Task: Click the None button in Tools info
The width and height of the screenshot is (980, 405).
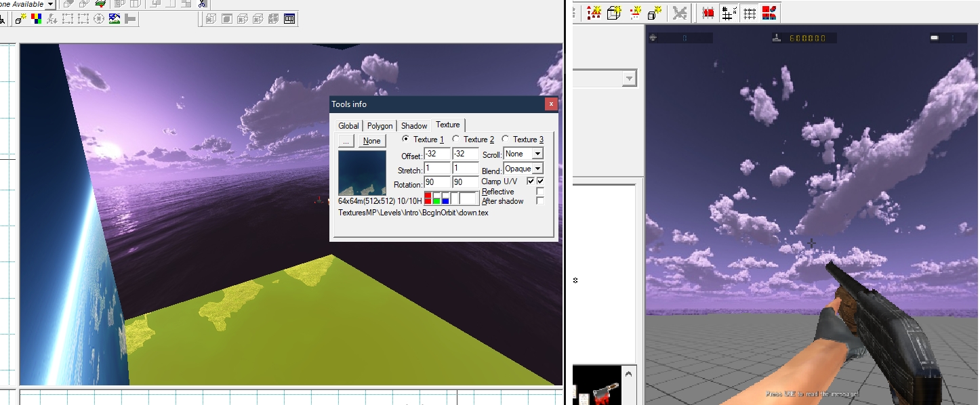Action: click(x=371, y=141)
